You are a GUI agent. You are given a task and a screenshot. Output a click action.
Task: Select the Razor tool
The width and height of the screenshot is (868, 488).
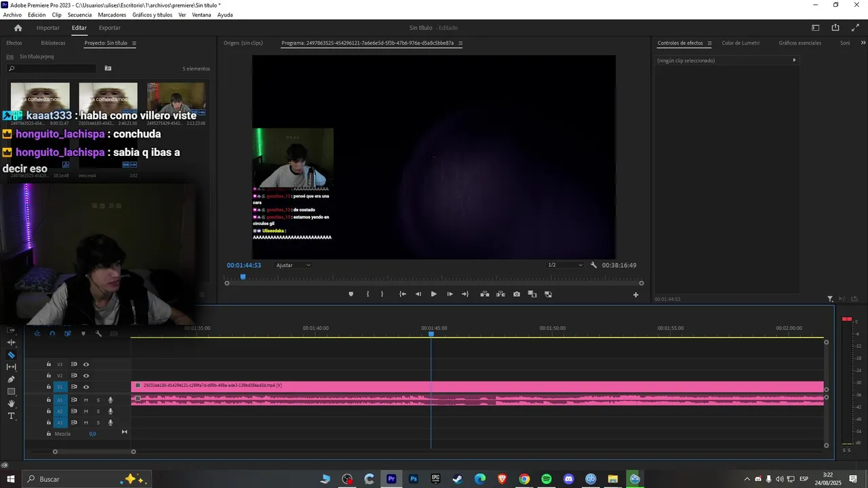11,354
